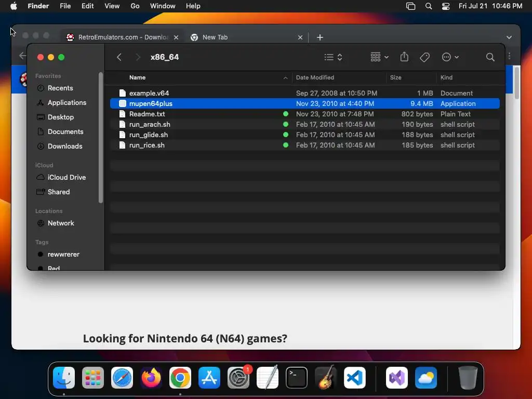Open Google Chrome from the Dock

click(x=180, y=378)
